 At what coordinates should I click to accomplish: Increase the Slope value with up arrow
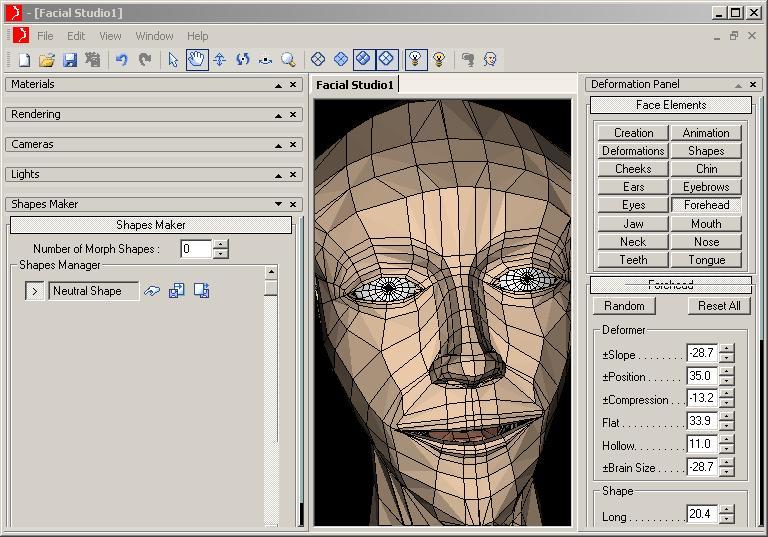[727, 348]
